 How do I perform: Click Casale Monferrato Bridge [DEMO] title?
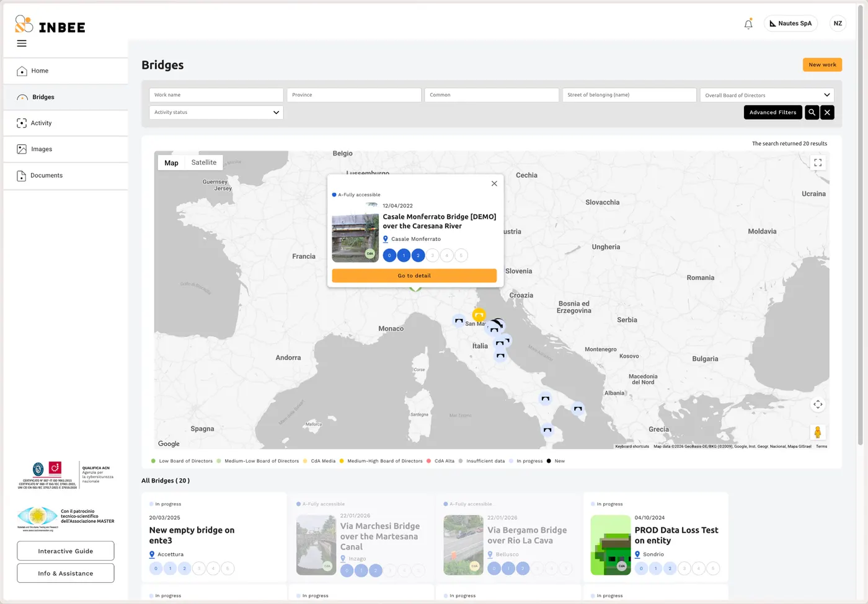coord(440,221)
